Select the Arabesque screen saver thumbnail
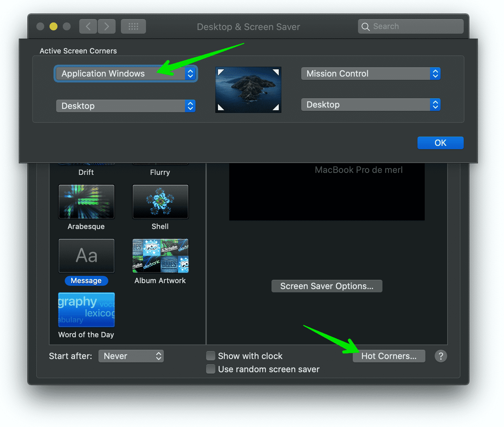Viewport: 504px width, 427px height. (87, 202)
